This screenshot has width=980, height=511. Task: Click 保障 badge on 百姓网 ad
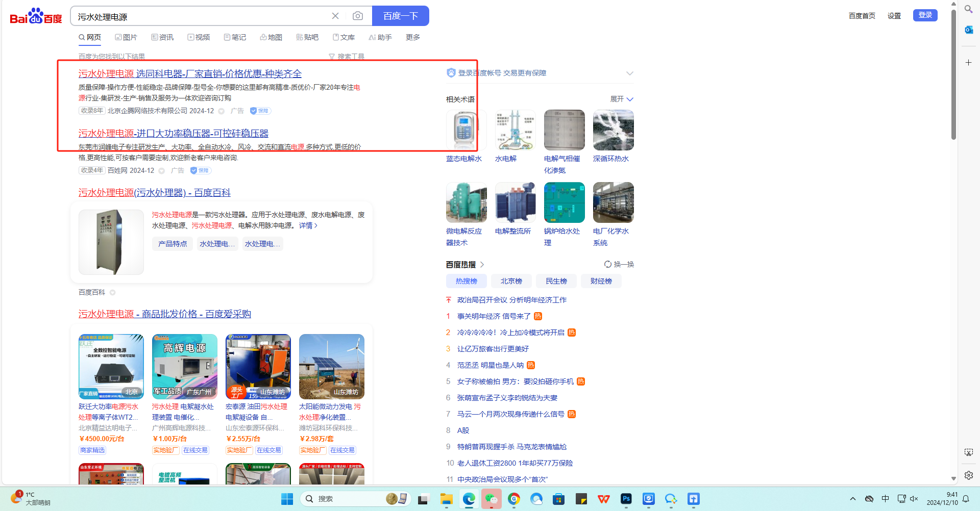(x=201, y=170)
